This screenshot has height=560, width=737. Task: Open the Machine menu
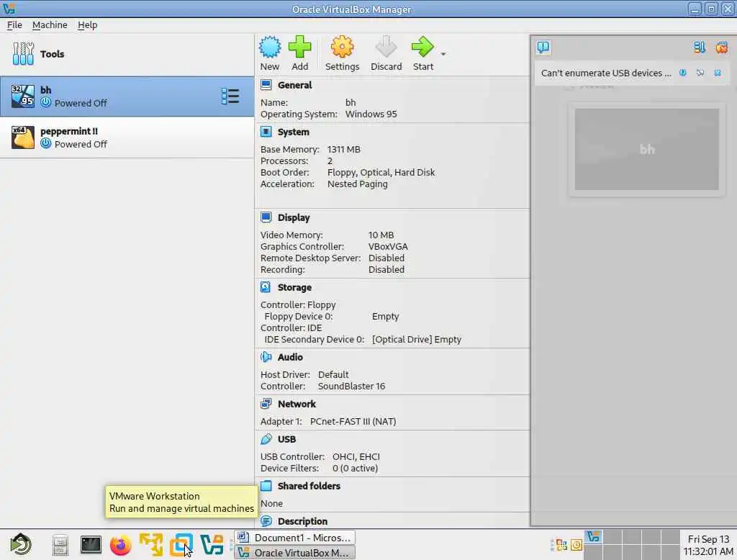tap(50, 25)
